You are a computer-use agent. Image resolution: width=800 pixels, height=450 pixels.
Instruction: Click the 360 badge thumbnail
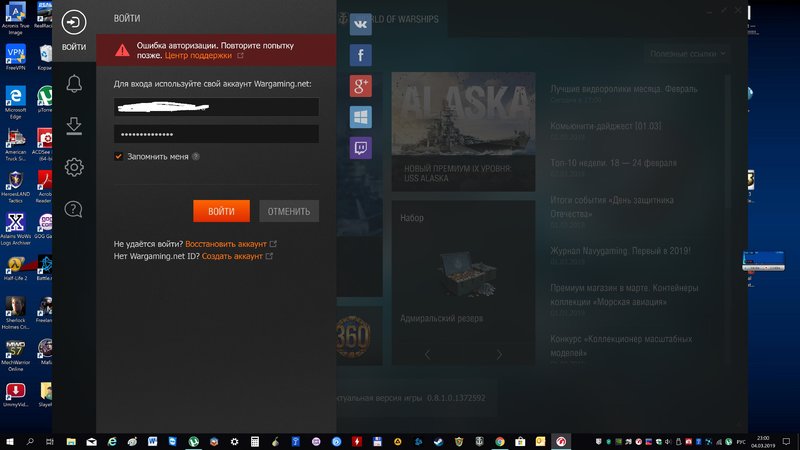tap(354, 336)
